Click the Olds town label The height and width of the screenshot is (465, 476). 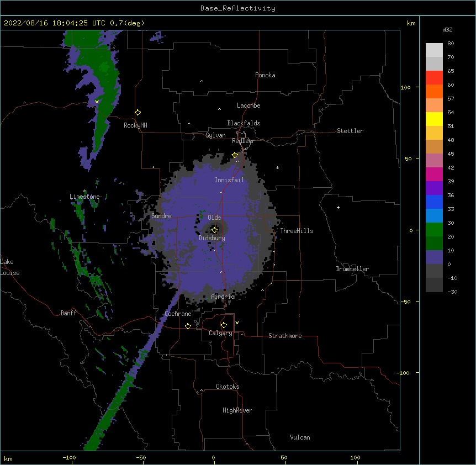[x=214, y=218]
